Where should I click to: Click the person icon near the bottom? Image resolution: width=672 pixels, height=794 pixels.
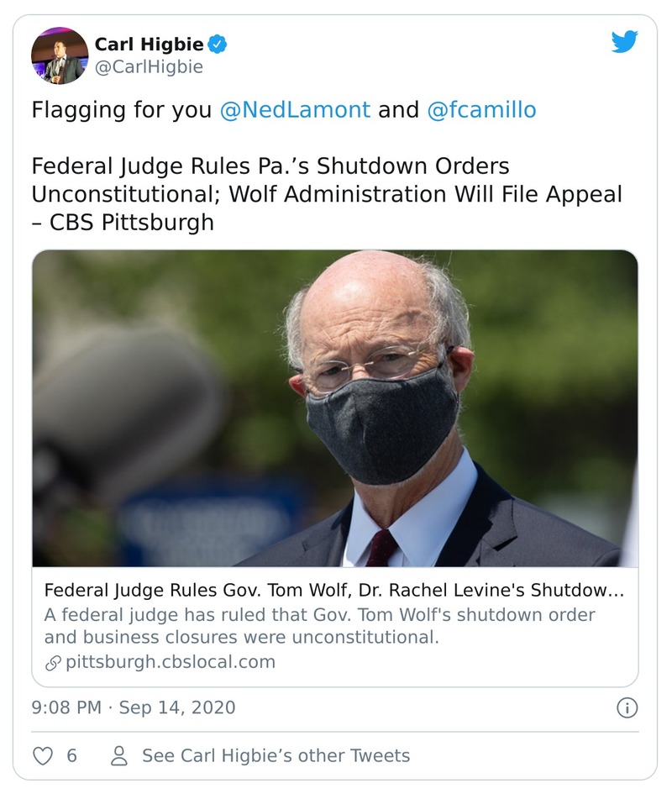(120, 756)
